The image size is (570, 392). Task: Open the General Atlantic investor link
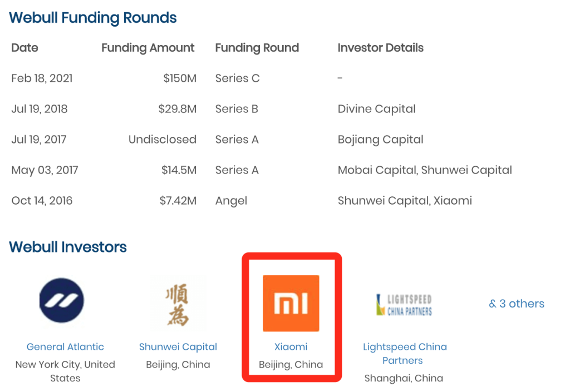click(x=65, y=347)
